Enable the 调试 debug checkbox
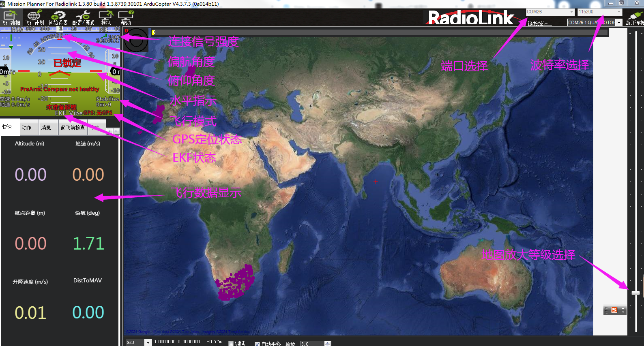The image size is (644, 346). [231, 344]
